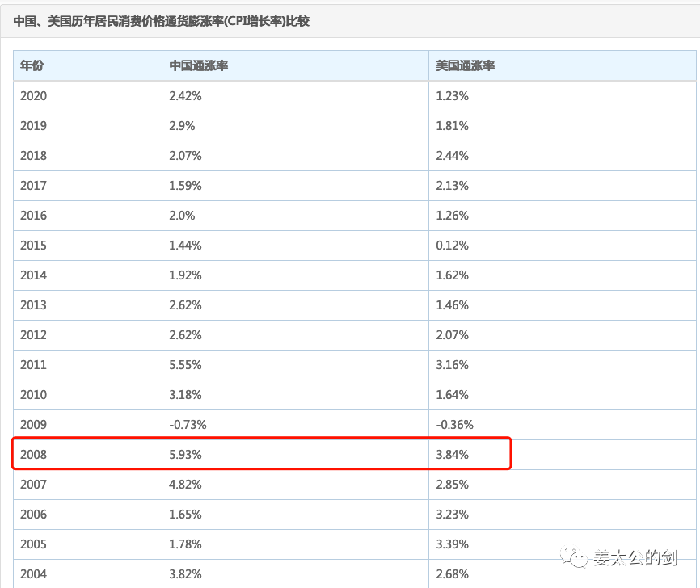Image resolution: width=700 pixels, height=588 pixels.
Task: Click China inflation value 1.92%
Action: click(185, 275)
